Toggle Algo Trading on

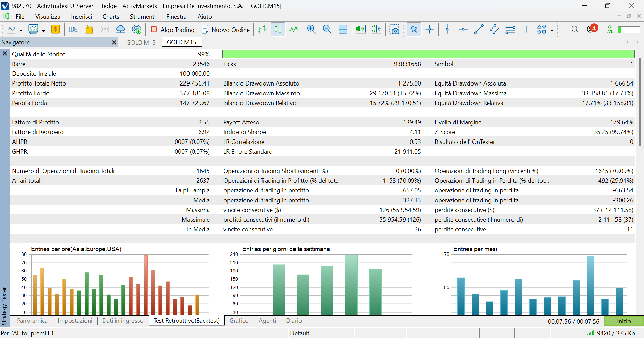coord(173,30)
